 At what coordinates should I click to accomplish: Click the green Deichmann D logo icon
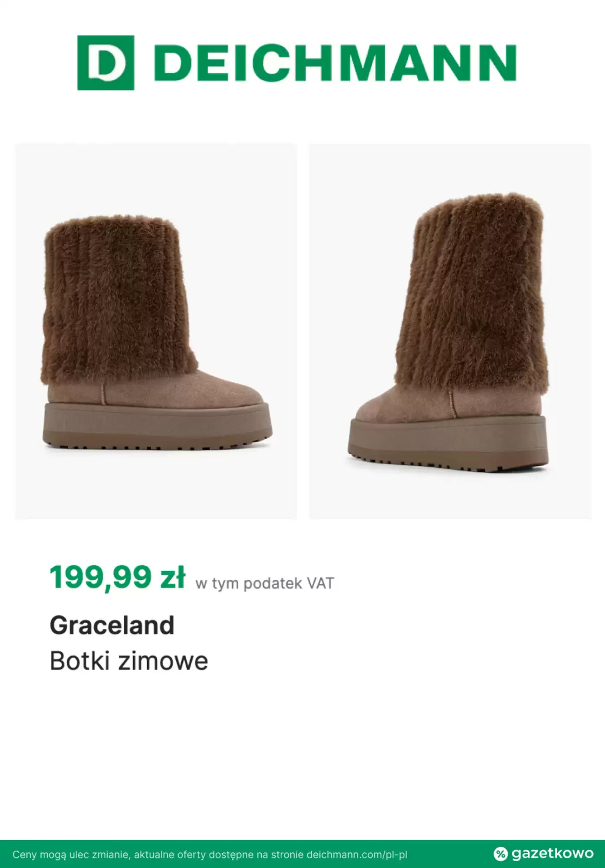coord(105,63)
